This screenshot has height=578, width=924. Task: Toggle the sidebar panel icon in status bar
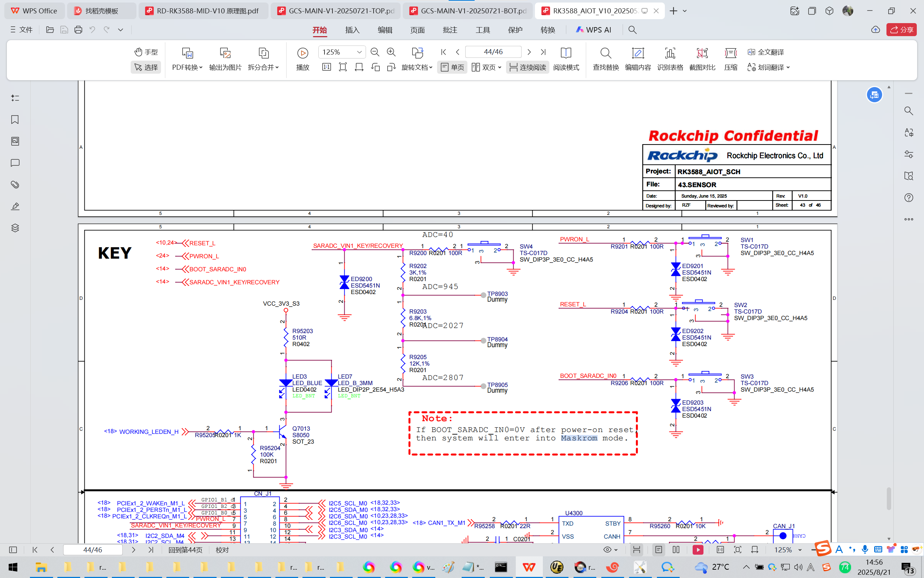click(13, 550)
